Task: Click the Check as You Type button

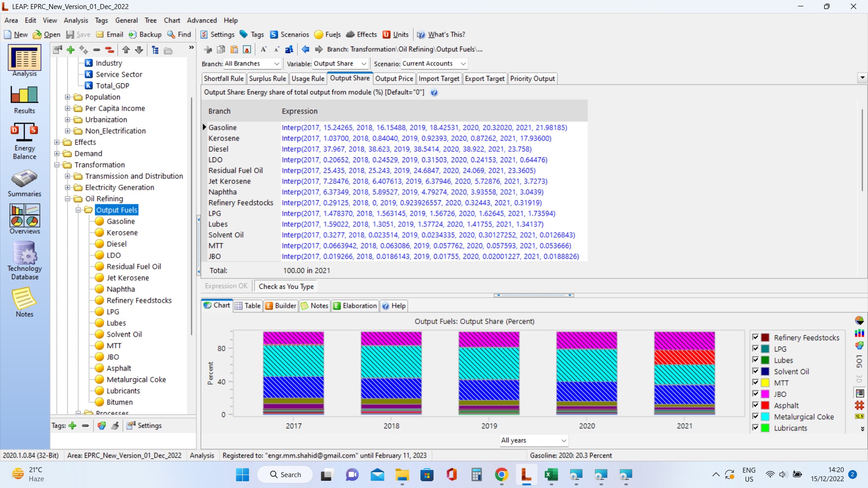Action: coord(286,286)
